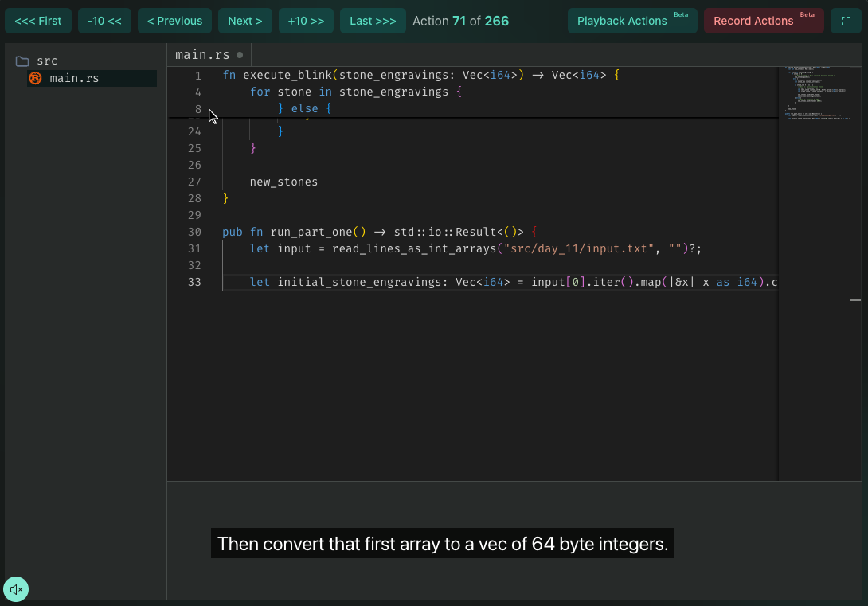
Task: Go to the previous action
Action: pos(174,21)
